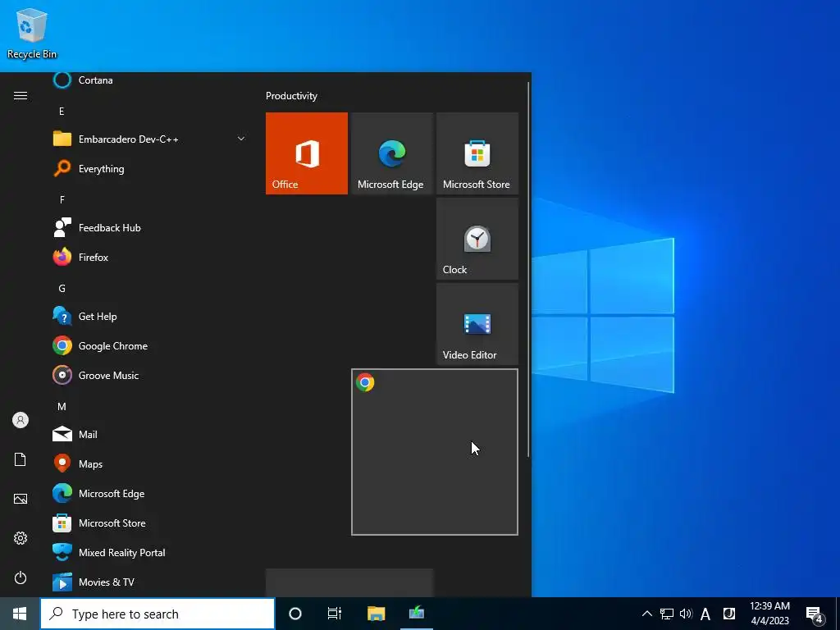The height and width of the screenshot is (630, 840).
Task: Open File Explorer from the taskbar
Action: pyautogui.click(x=376, y=614)
